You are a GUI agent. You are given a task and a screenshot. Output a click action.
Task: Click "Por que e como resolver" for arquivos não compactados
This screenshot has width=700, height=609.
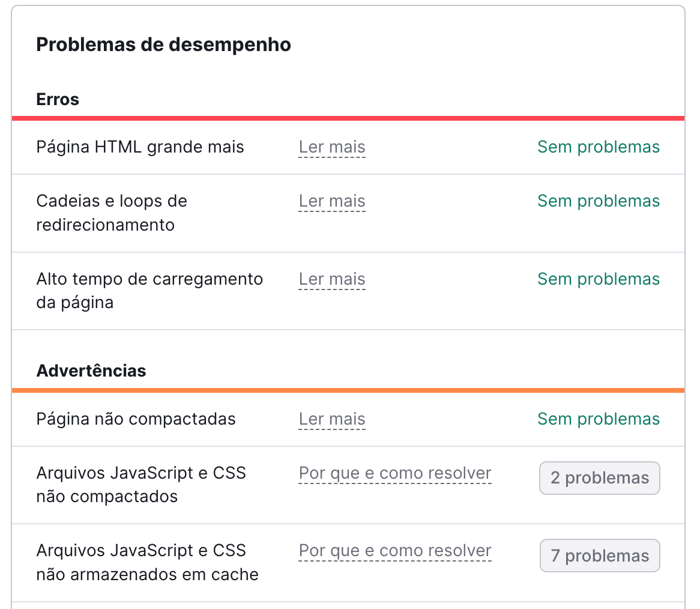click(394, 473)
